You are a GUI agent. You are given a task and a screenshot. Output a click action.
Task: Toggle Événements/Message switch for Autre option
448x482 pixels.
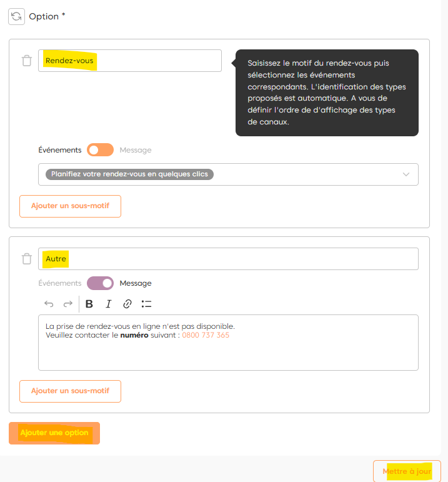pos(100,283)
